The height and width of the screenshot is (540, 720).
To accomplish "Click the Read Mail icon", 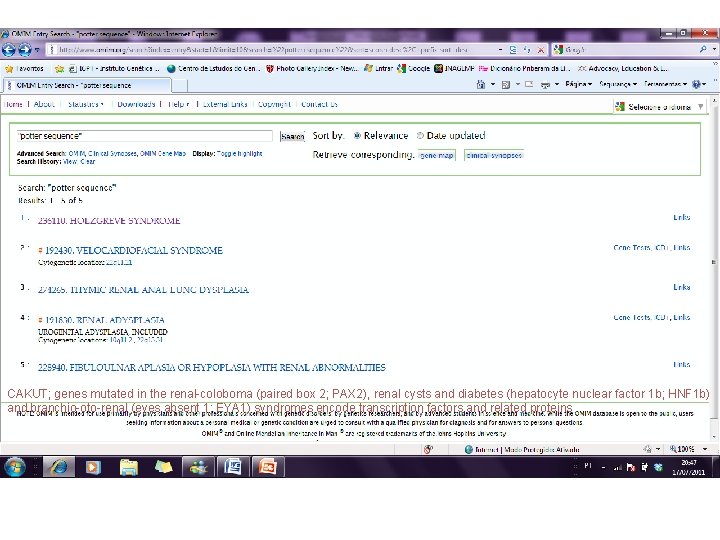I will (x=529, y=84).
